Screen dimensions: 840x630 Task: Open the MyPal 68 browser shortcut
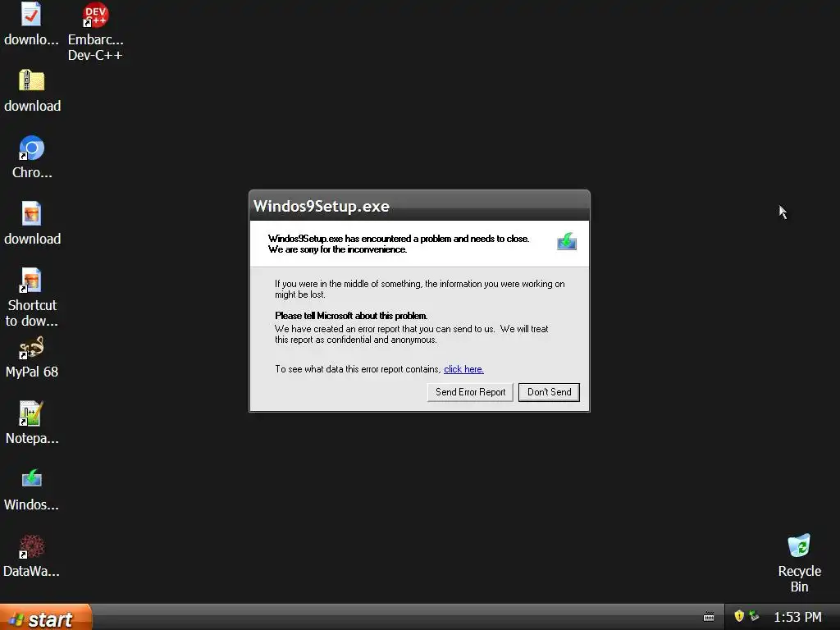(x=32, y=347)
